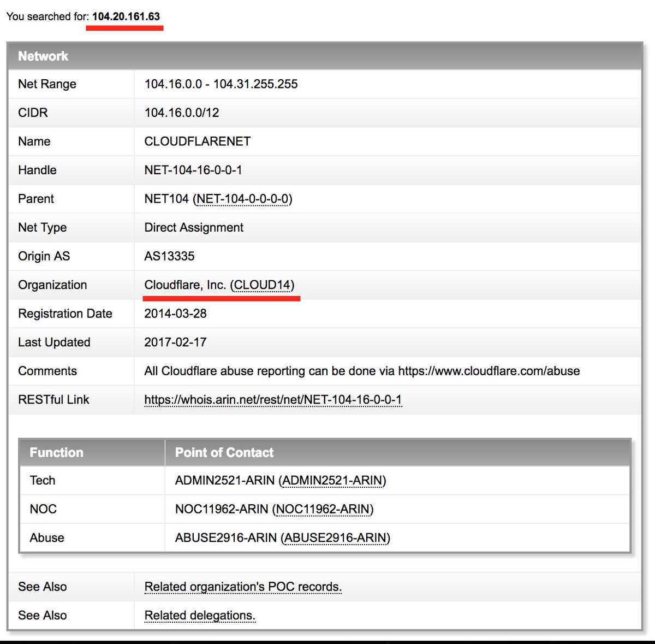The image size is (655, 644).
Task: Select the searched IP 104.20.161.63
Action: click(x=126, y=16)
